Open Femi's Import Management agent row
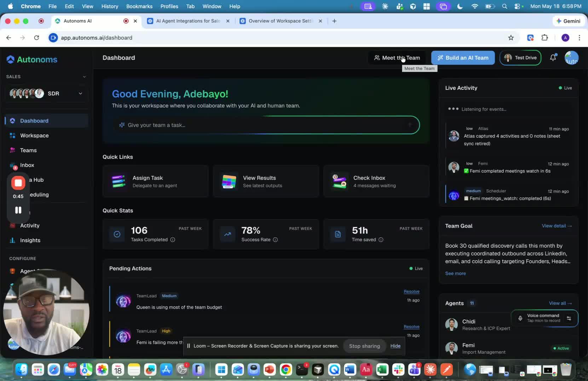Screen dimensions: 588x381 tap(508, 348)
